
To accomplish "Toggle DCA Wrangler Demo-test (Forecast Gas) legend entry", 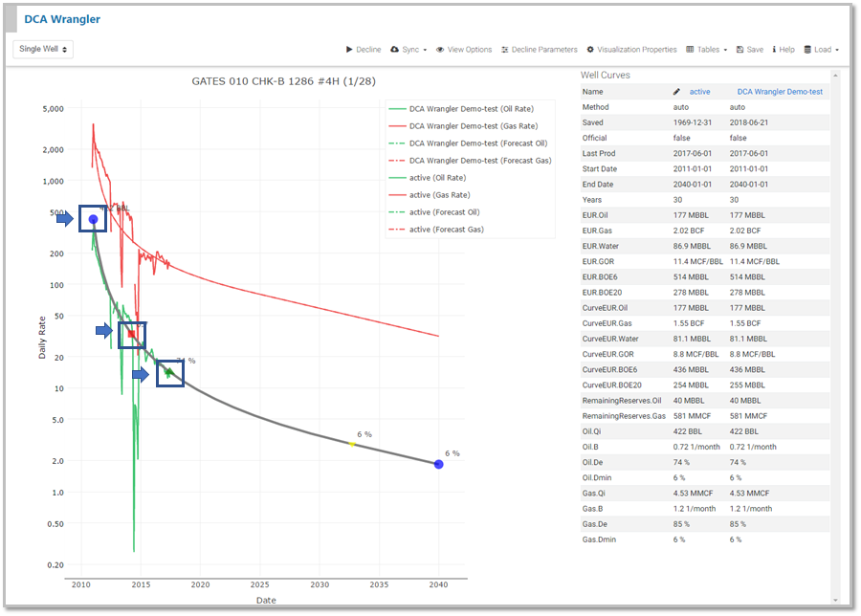I will [x=470, y=161].
